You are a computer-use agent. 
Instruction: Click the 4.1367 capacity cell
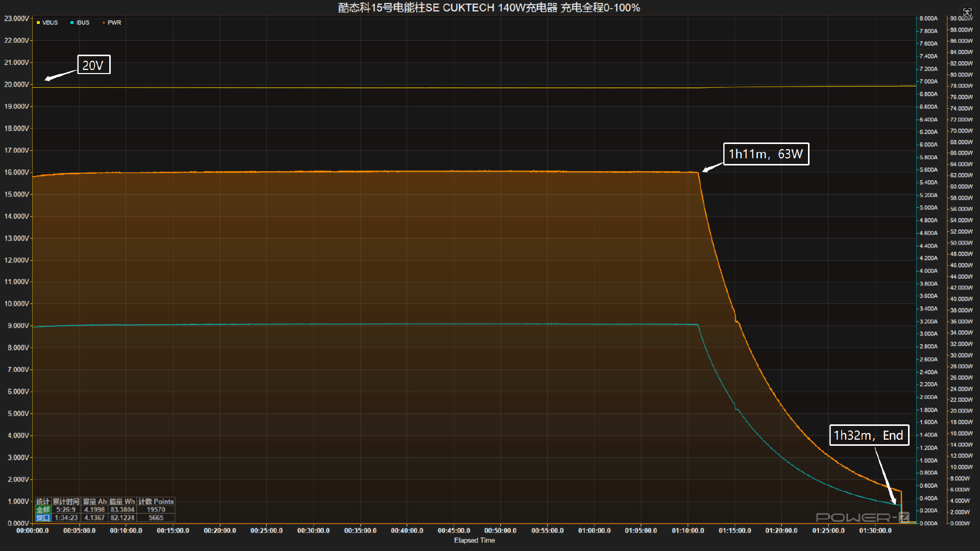[x=94, y=518]
